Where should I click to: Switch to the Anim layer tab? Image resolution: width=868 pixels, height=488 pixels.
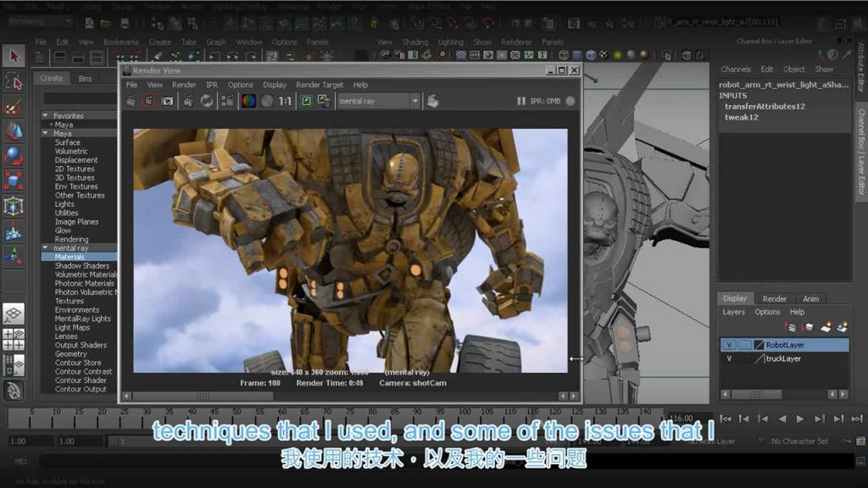point(811,299)
